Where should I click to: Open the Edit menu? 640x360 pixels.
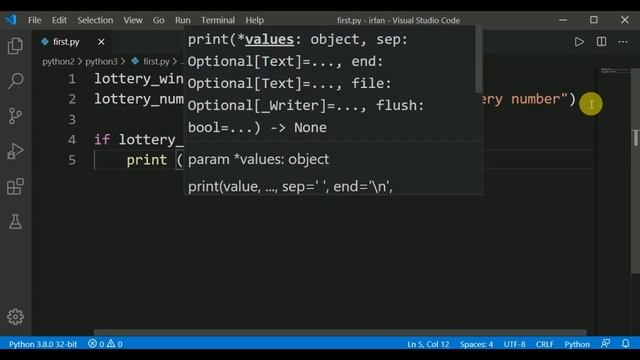point(59,20)
